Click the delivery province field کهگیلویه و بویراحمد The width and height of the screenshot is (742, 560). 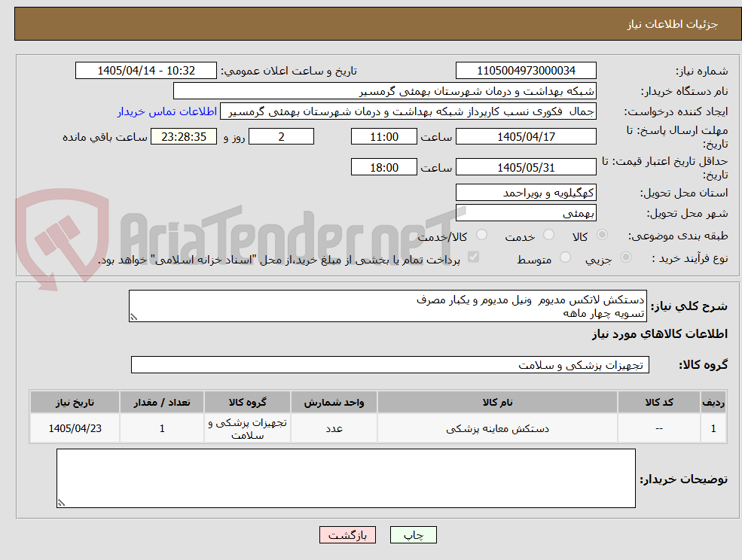point(526,193)
